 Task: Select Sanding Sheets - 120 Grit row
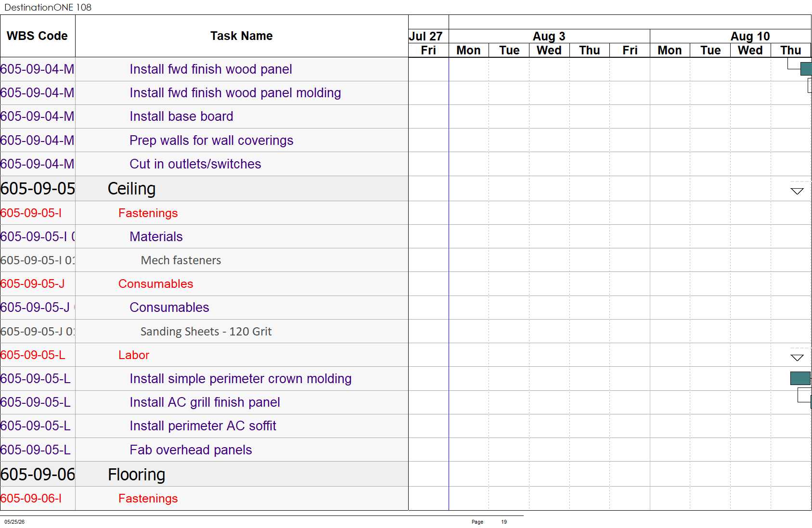(x=206, y=332)
